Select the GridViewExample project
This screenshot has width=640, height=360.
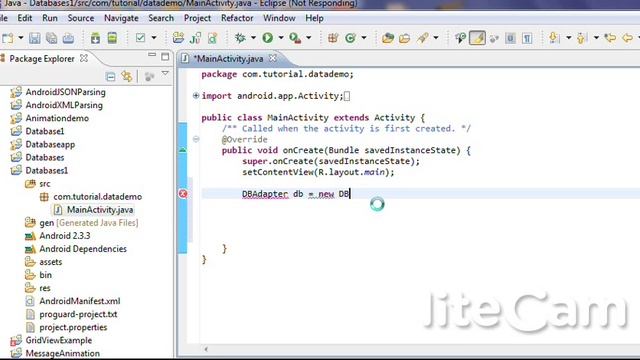tap(59, 340)
